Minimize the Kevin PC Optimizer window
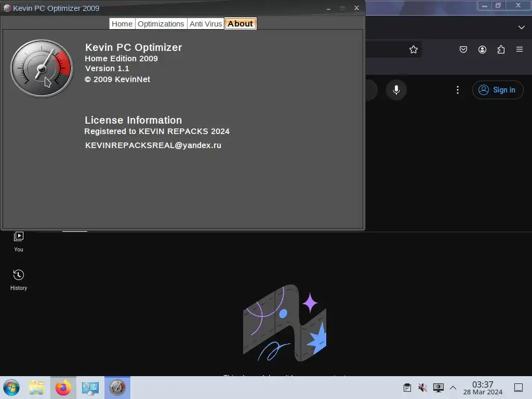Image resolution: width=532 pixels, height=399 pixels. pyautogui.click(x=328, y=8)
